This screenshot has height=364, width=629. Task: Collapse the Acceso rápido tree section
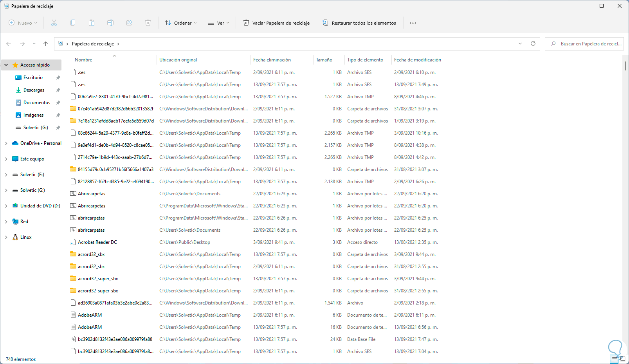coord(6,65)
